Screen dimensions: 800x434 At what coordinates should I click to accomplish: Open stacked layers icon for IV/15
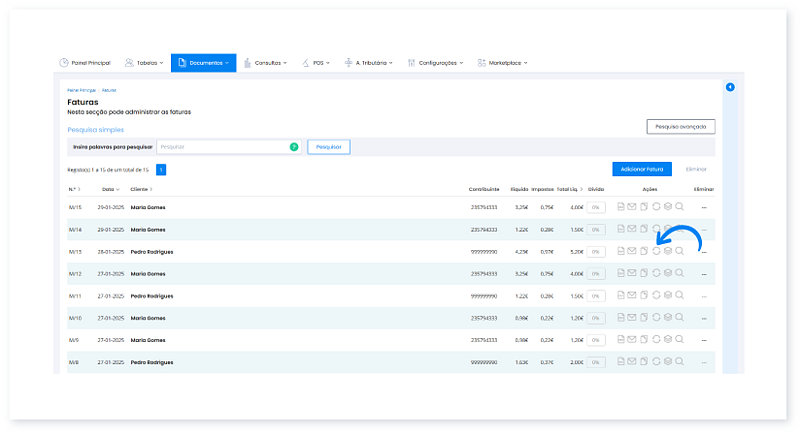tap(668, 207)
